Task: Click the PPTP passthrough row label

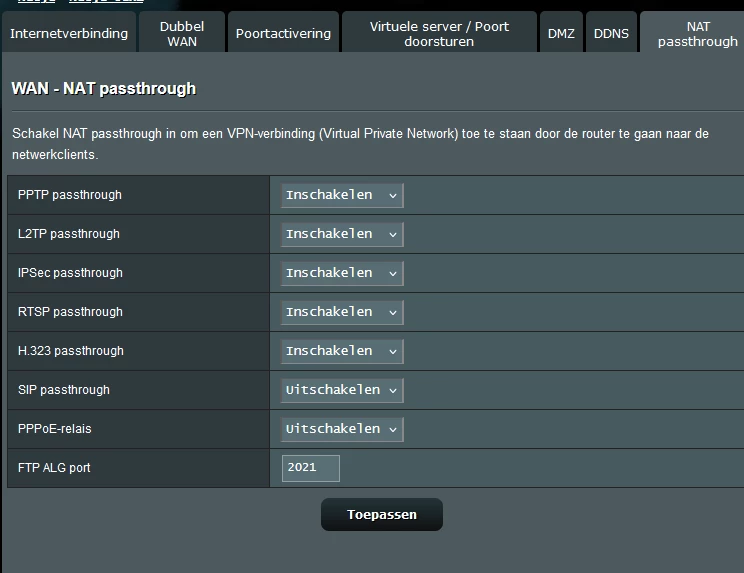Action: click(70, 195)
